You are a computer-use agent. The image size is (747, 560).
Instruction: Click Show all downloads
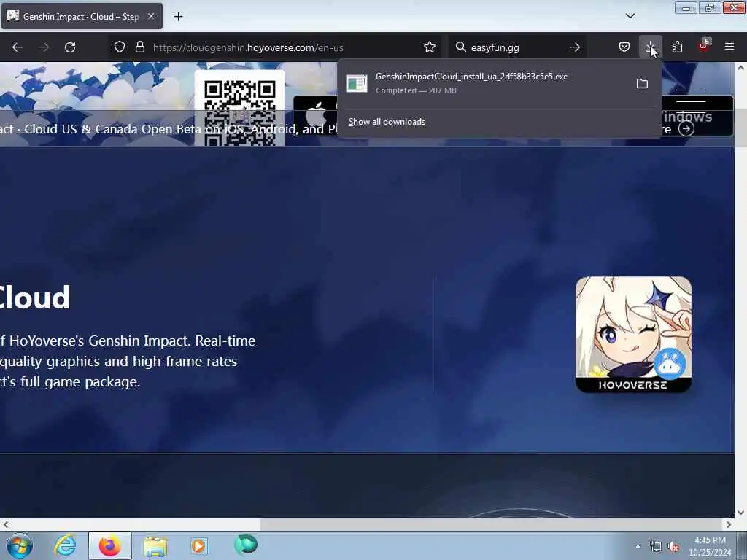click(x=387, y=122)
